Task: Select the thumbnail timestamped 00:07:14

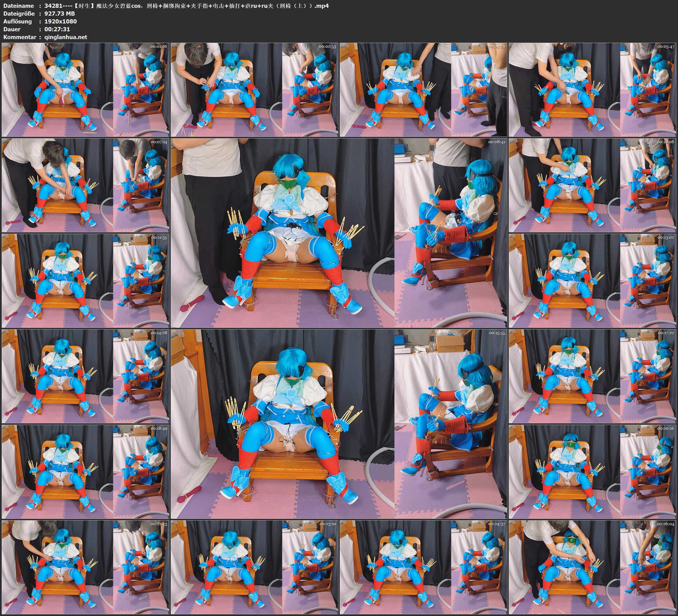Action: pos(85,185)
